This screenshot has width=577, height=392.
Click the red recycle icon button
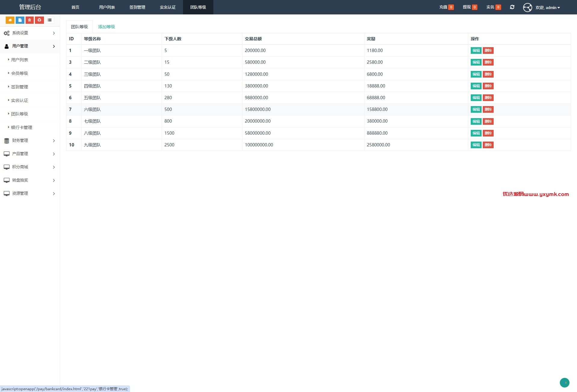pyautogui.click(x=39, y=20)
